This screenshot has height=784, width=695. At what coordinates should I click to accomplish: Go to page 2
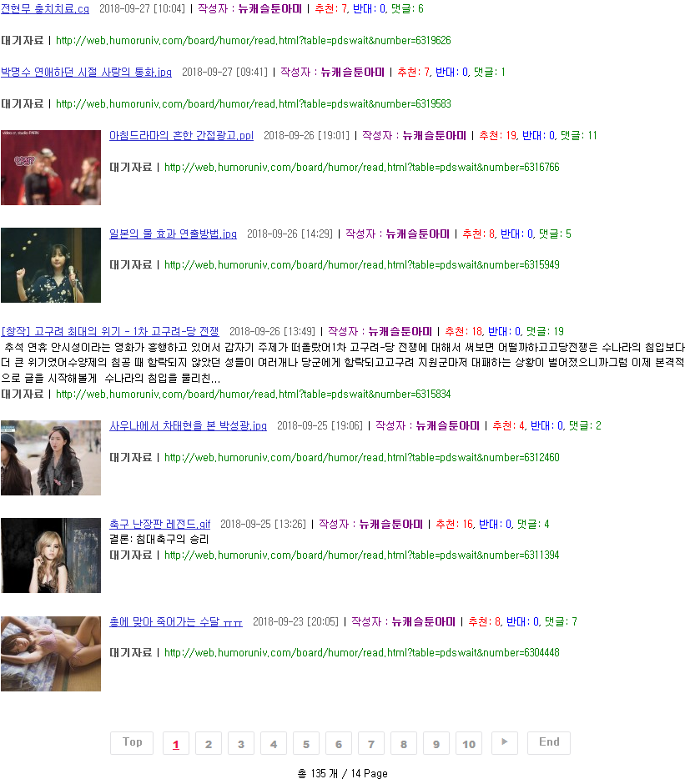[209, 743]
